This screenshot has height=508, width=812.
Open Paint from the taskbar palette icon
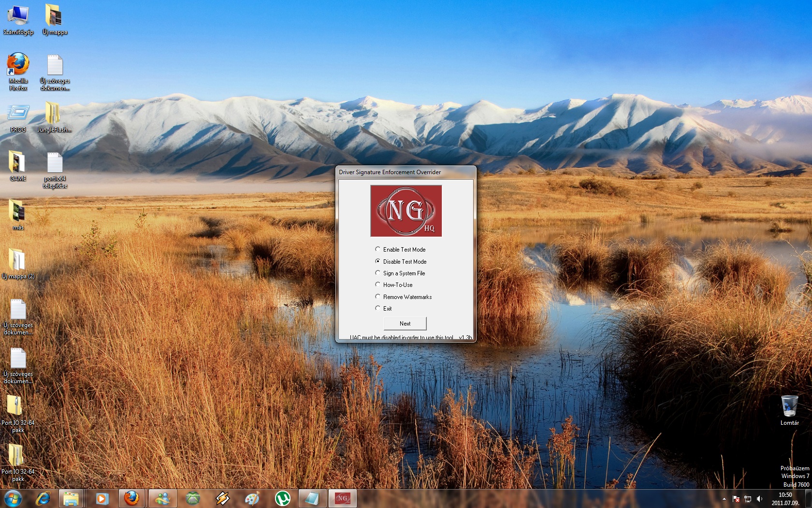[252, 498]
